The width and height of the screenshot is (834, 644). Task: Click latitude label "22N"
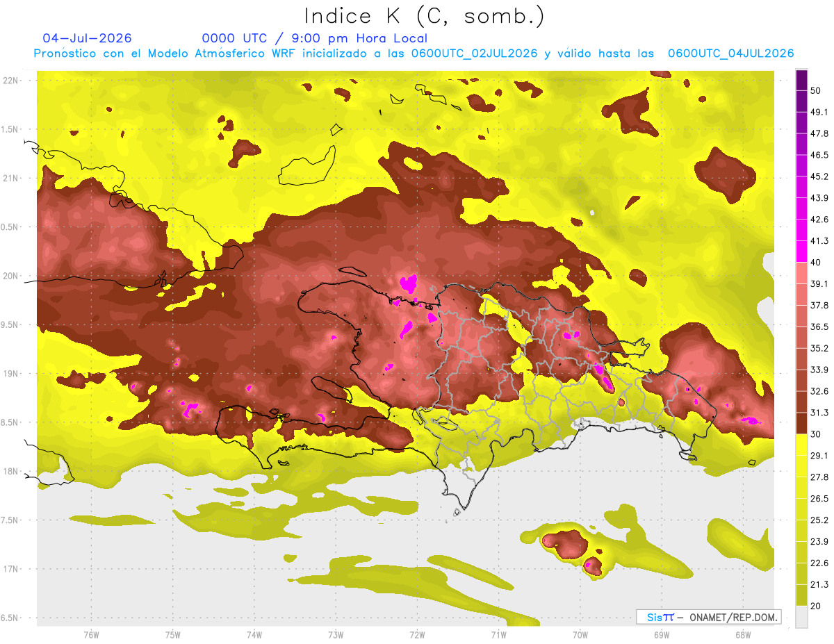click(x=10, y=81)
